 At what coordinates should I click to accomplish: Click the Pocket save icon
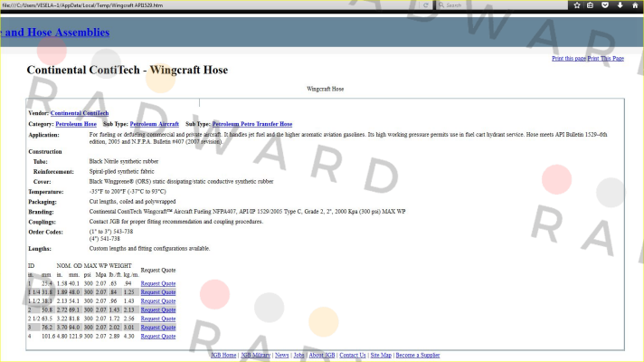605,5
